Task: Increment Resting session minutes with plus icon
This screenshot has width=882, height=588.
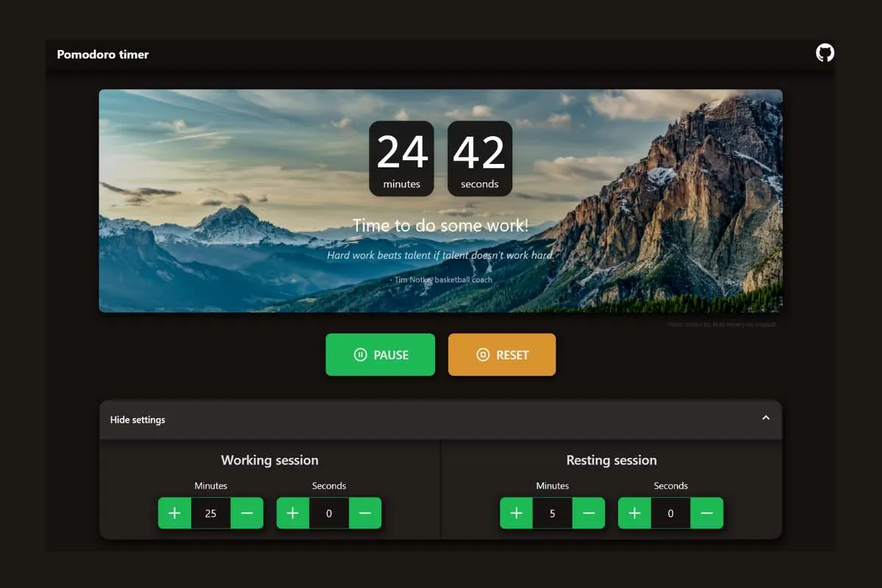Action: (x=516, y=513)
